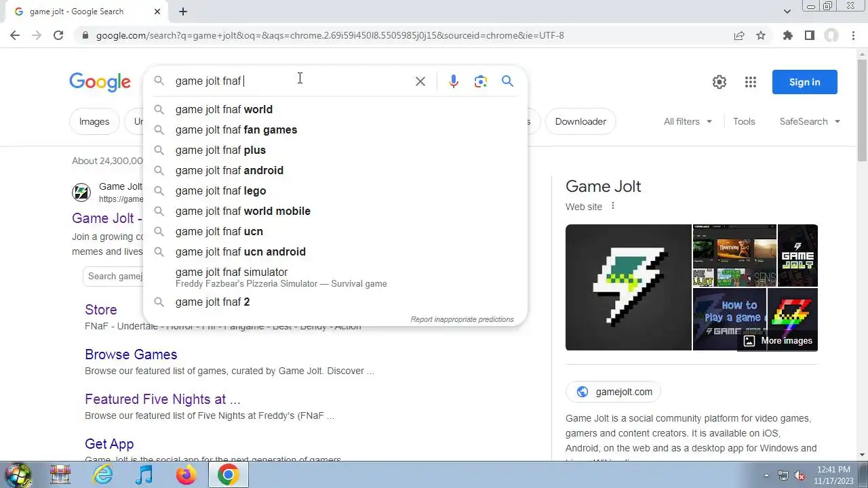
Task: Clear the search box with the X
Action: (x=420, y=81)
